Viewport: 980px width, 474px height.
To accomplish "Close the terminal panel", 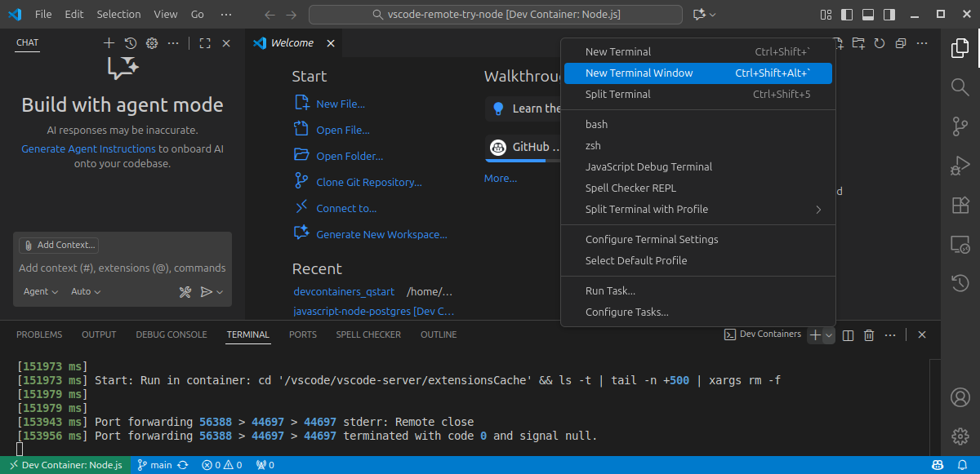I will click(x=922, y=335).
